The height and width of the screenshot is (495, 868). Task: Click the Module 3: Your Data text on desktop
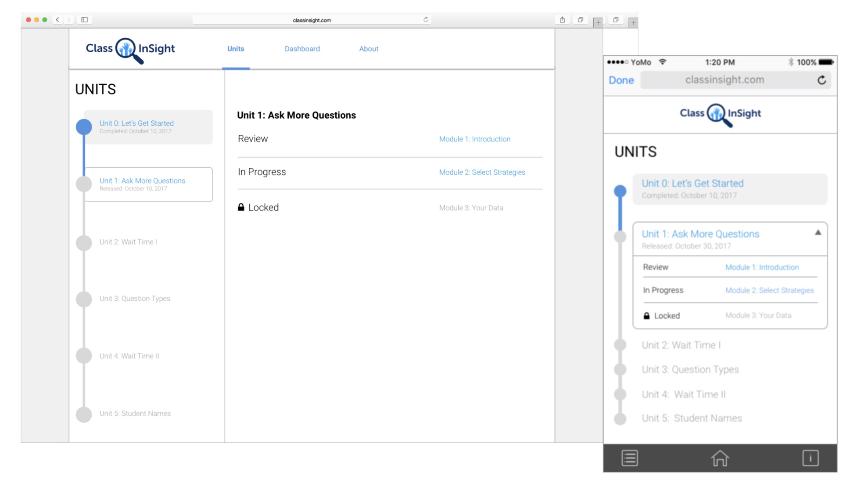pos(471,208)
